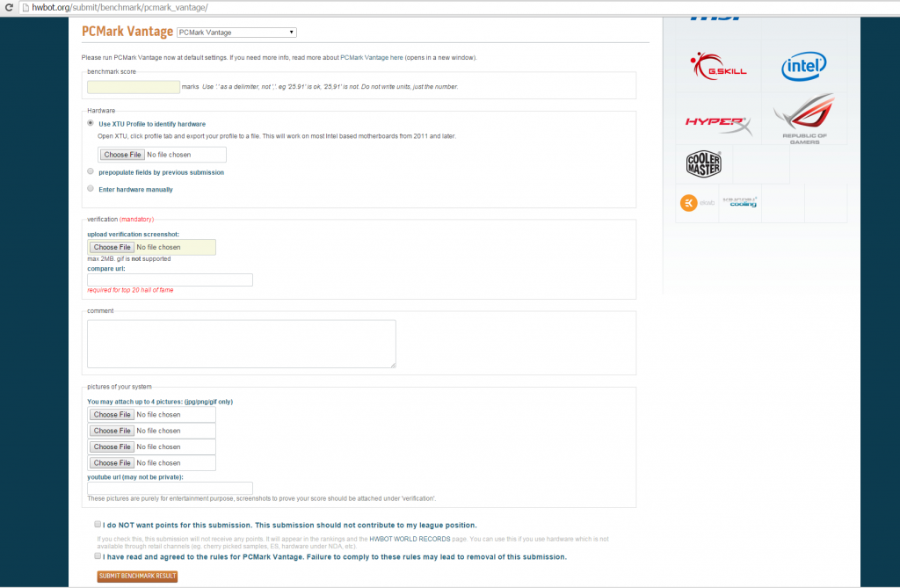Expand the PCMark Vantage benchmark dropdown
The height and width of the screenshot is (588, 900).
coord(236,33)
